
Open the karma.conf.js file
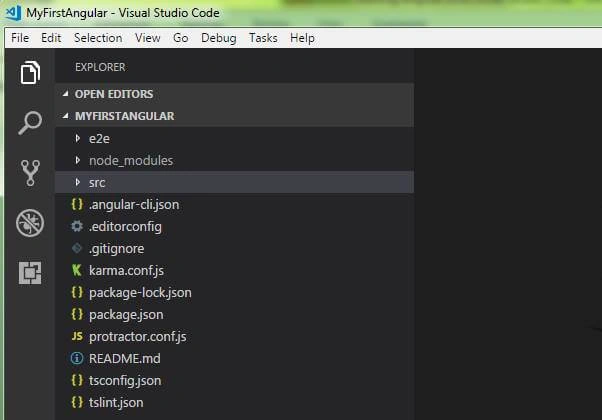point(126,271)
